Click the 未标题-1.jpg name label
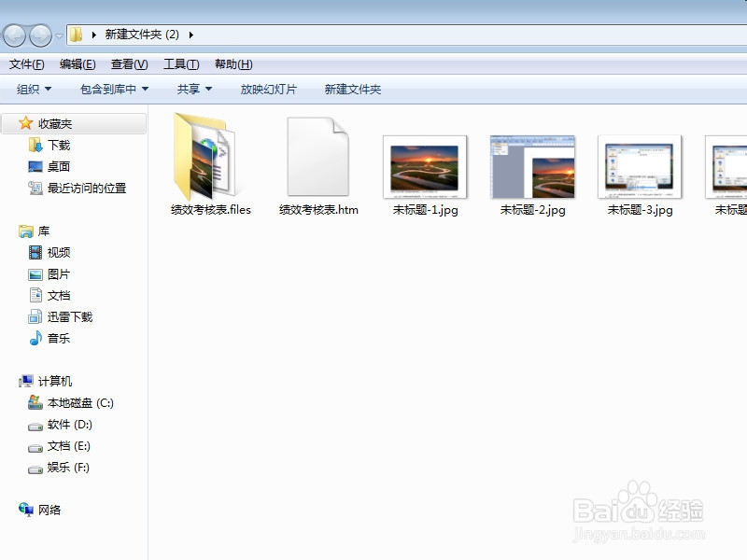This screenshot has height=560, width=747. pos(426,209)
